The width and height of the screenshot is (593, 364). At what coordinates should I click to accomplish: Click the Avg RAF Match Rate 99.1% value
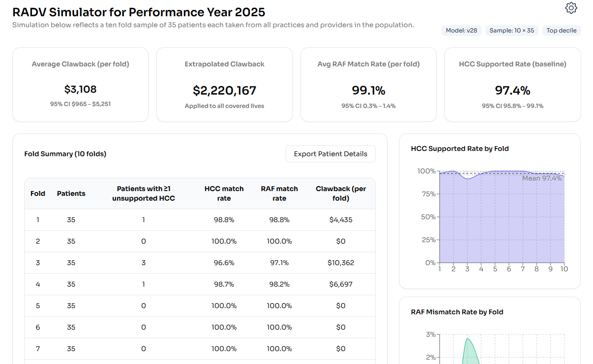point(368,90)
